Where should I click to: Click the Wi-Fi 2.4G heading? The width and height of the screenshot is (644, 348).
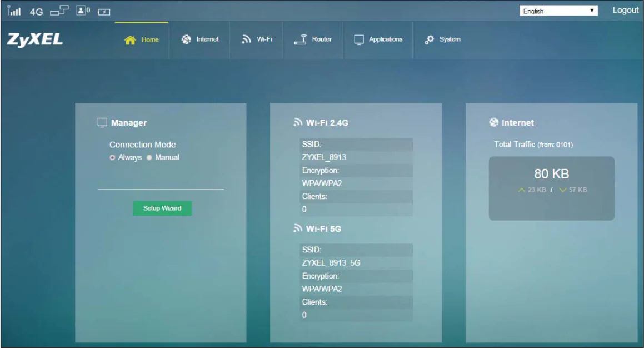[327, 122]
